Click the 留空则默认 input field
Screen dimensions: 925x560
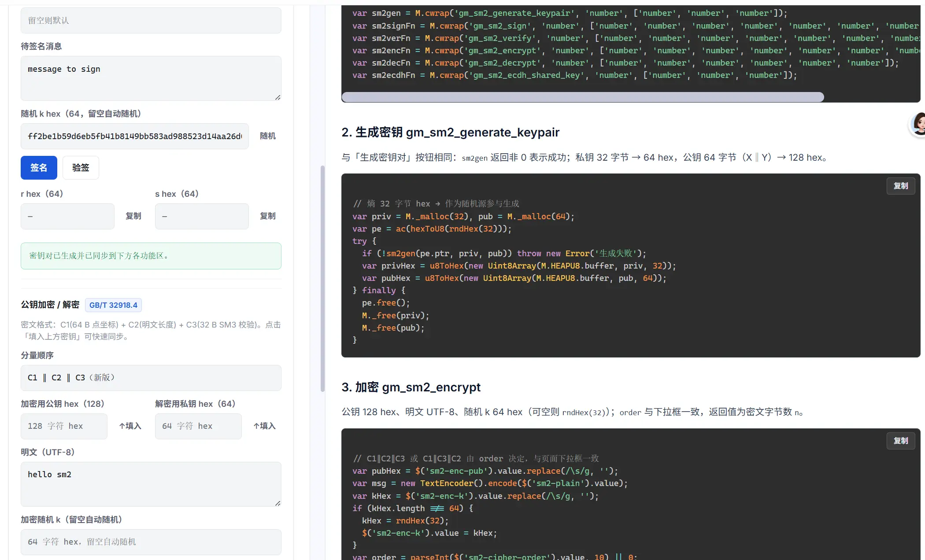point(151,20)
